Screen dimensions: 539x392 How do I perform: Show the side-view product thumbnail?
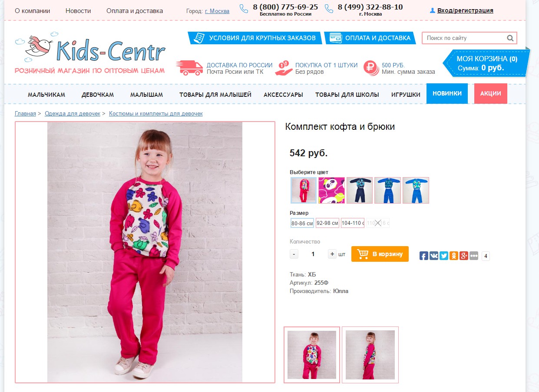370,355
